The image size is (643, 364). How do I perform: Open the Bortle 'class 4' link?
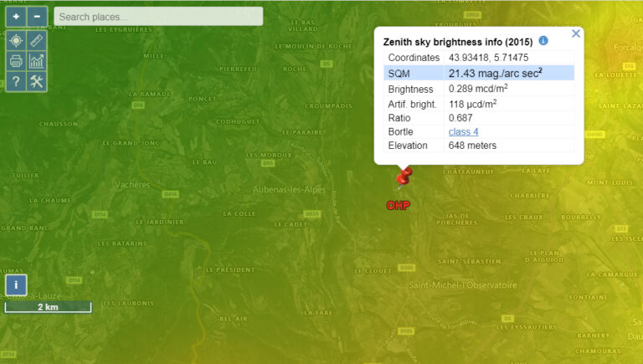pyautogui.click(x=463, y=131)
